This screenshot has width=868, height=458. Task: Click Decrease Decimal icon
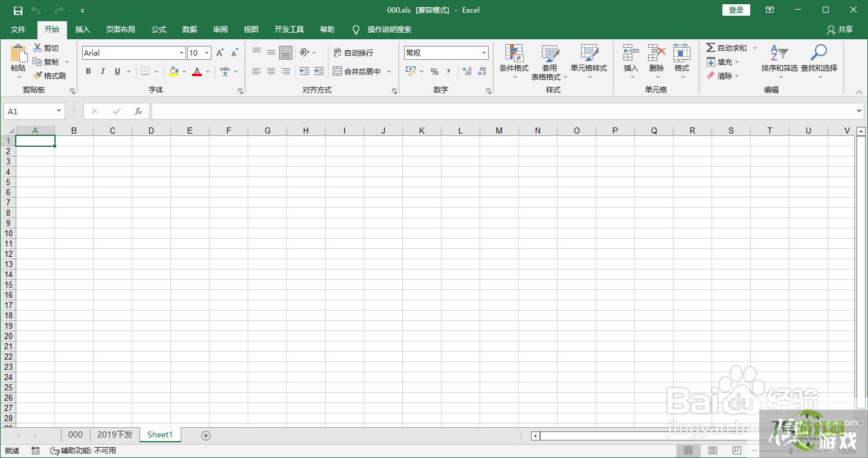point(481,71)
